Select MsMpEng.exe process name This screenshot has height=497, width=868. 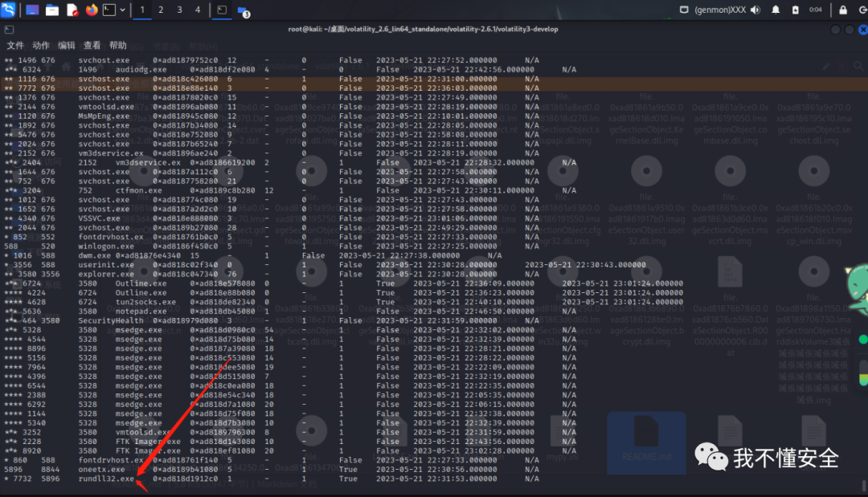(104, 116)
